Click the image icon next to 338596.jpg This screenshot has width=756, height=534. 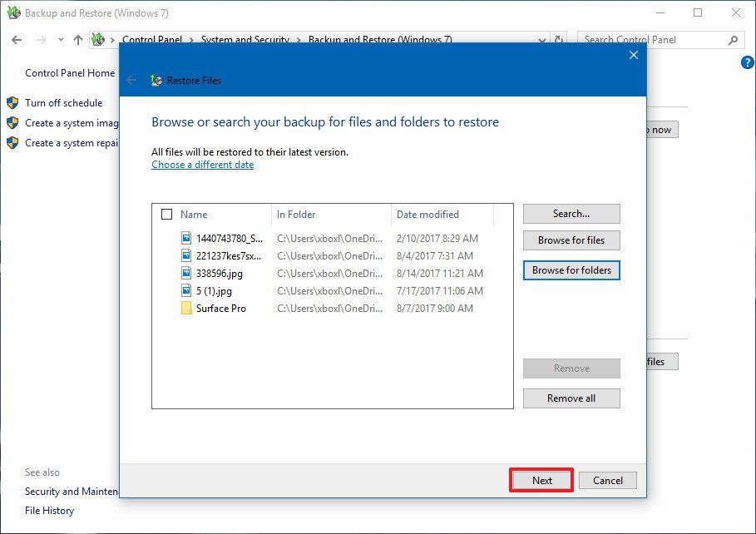pyautogui.click(x=186, y=274)
